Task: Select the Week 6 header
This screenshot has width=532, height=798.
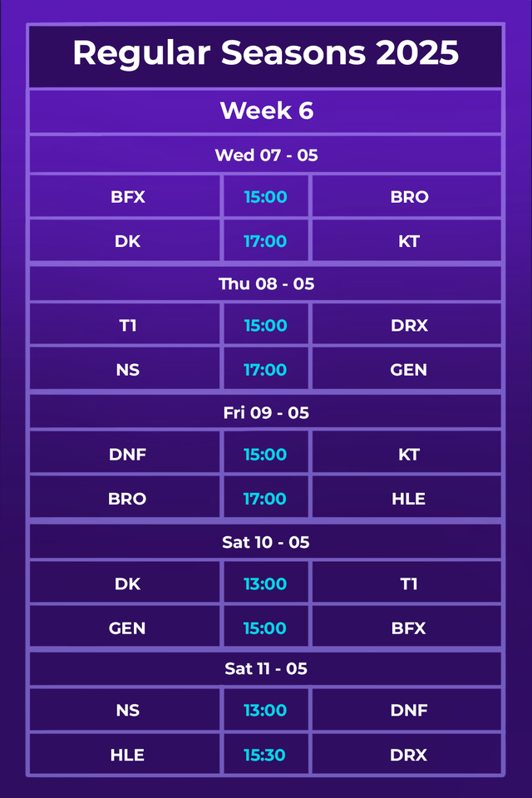Action: click(266, 111)
